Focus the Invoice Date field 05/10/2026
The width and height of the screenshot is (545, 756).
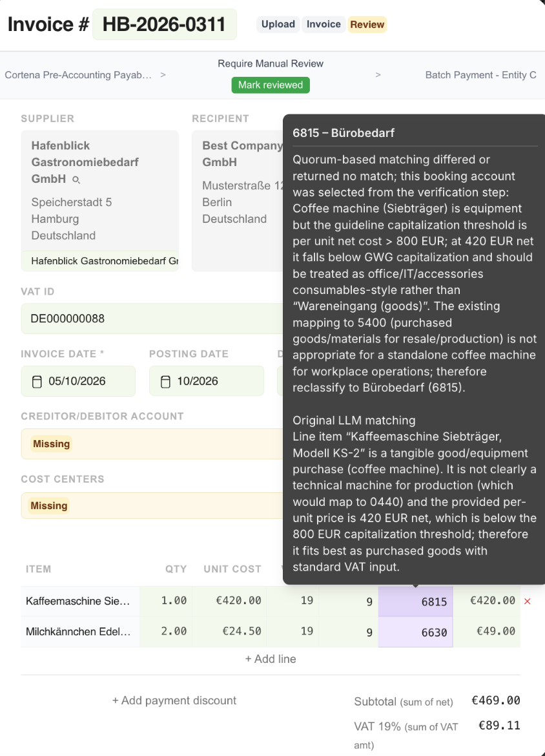point(78,381)
